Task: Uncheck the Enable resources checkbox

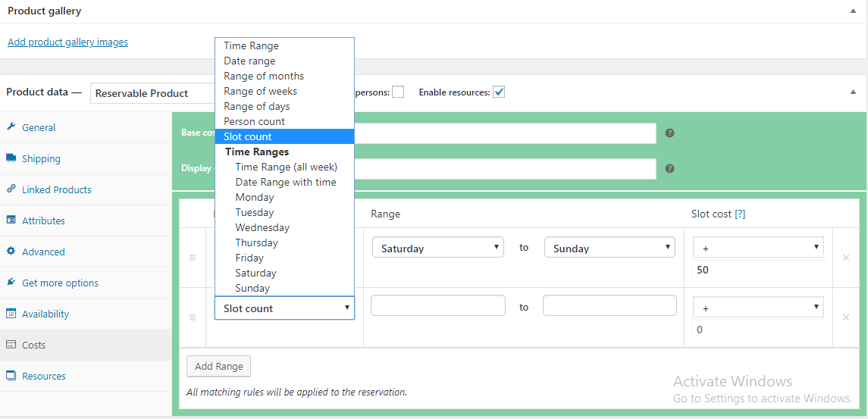Action: tap(499, 92)
